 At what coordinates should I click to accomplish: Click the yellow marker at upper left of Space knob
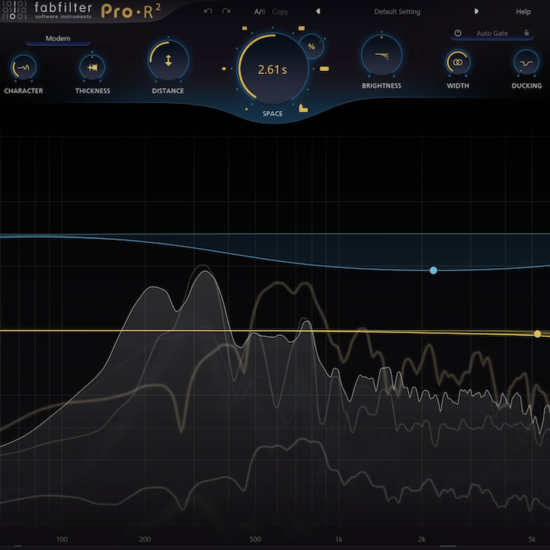(244, 28)
